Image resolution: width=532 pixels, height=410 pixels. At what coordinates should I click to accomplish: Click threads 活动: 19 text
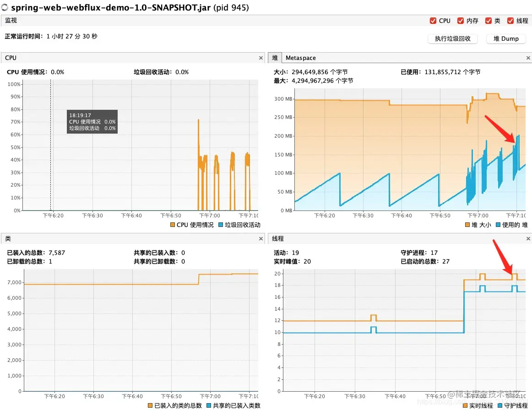[286, 253]
